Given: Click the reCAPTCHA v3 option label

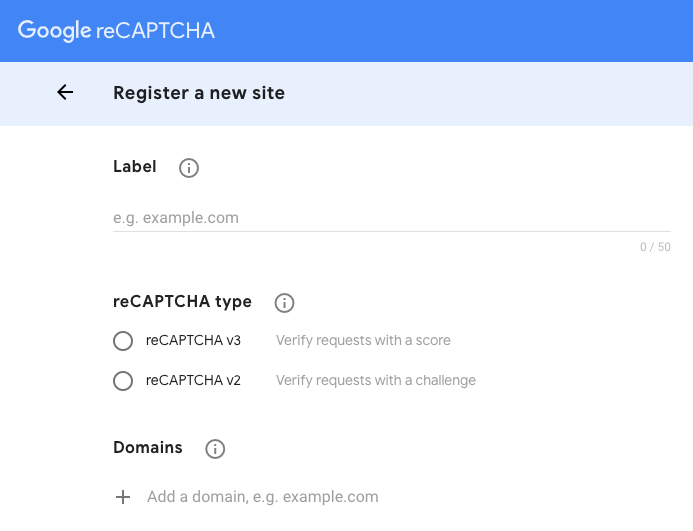Looking at the screenshot, I should 193,340.
